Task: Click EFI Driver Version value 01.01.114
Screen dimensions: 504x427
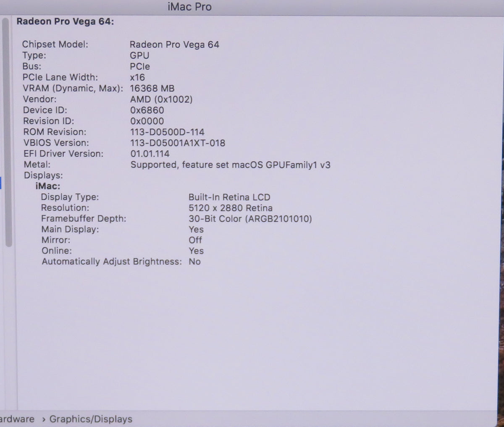Action: coord(150,154)
